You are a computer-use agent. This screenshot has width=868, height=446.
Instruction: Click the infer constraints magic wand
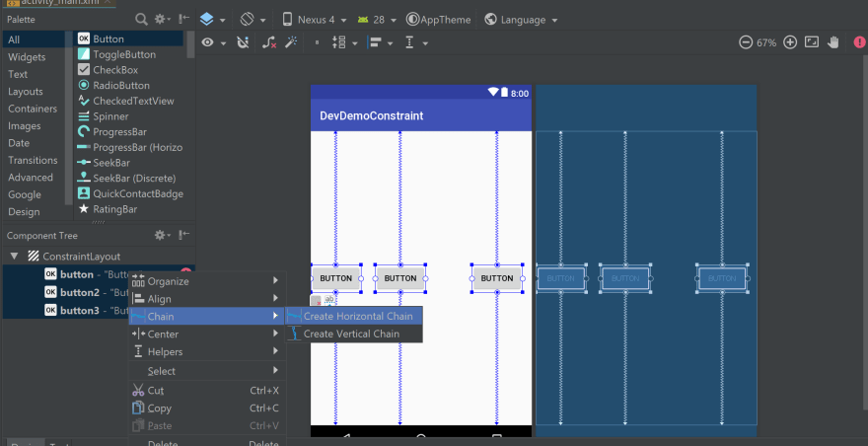click(x=291, y=42)
